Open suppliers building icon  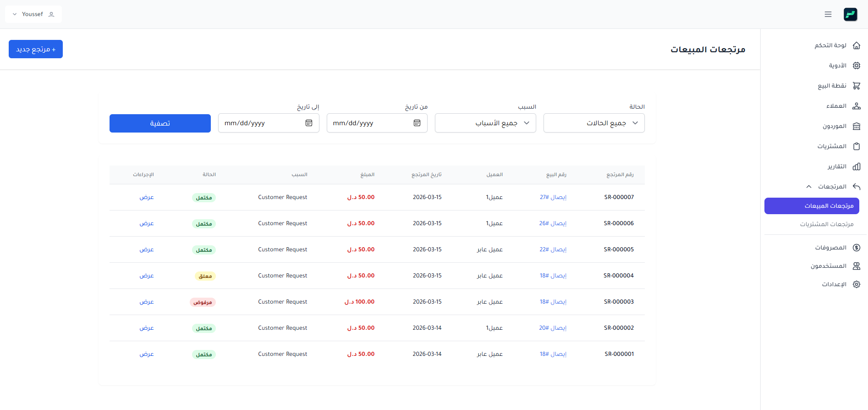(x=856, y=126)
